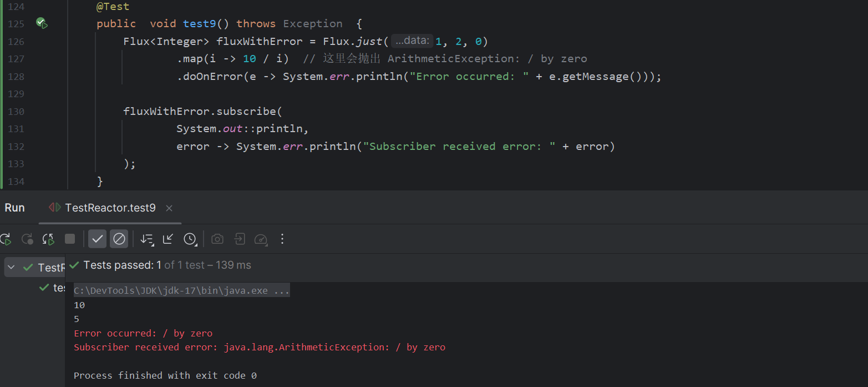Select the test9 child test row
Image resolution: width=868 pixels, height=387 pixels.
tap(52, 288)
